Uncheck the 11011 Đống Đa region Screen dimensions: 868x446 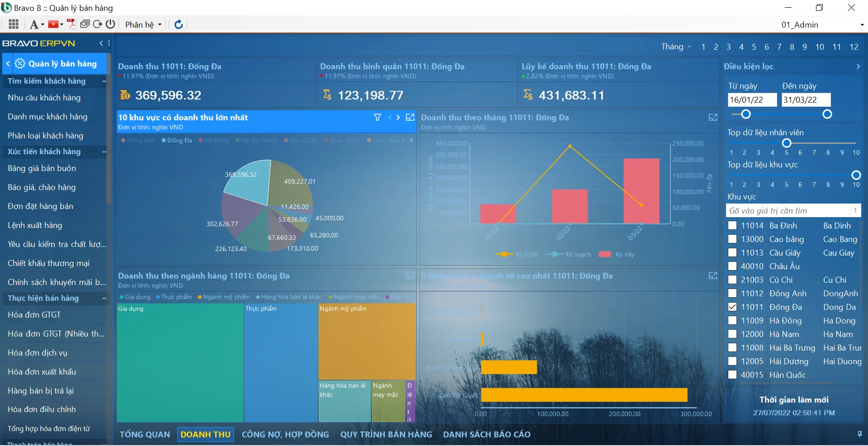point(732,307)
